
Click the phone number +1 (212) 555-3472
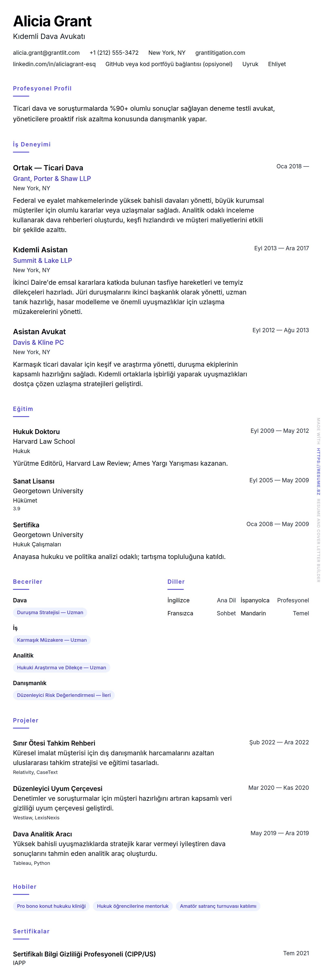[x=114, y=53]
